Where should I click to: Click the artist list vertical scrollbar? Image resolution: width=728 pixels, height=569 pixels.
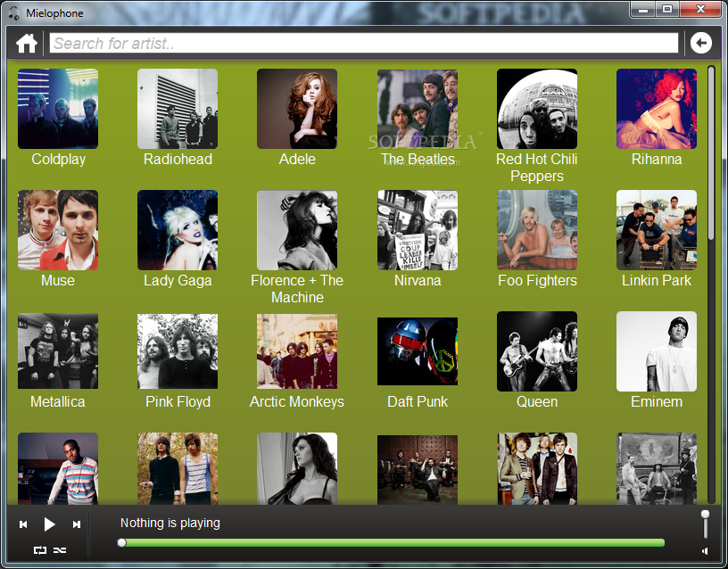(x=711, y=153)
